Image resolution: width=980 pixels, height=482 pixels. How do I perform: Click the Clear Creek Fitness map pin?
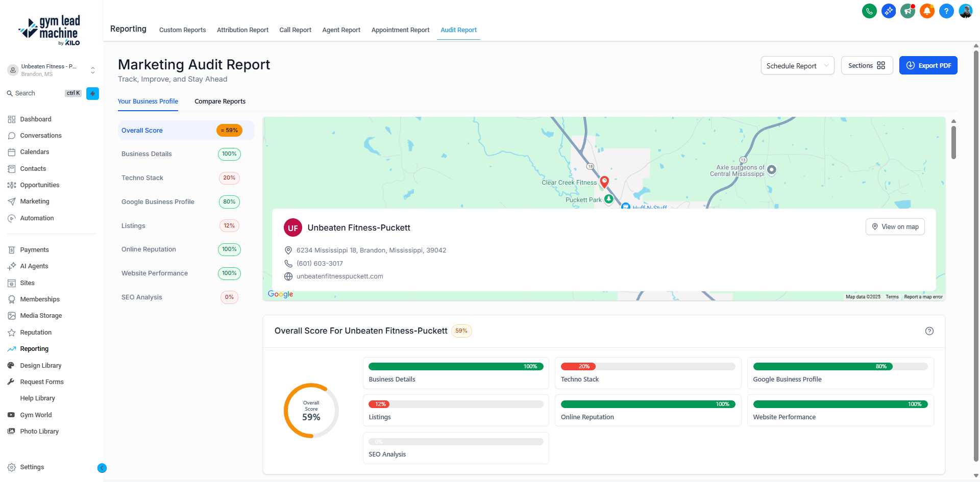pyautogui.click(x=604, y=182)
